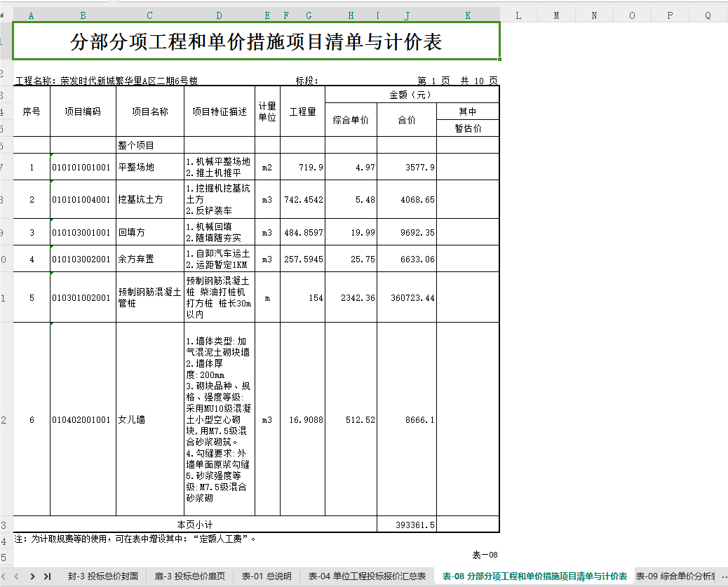
Task: Open the 表-09 综合单价分析表 sheet tab
Action: tap(675, 576)
